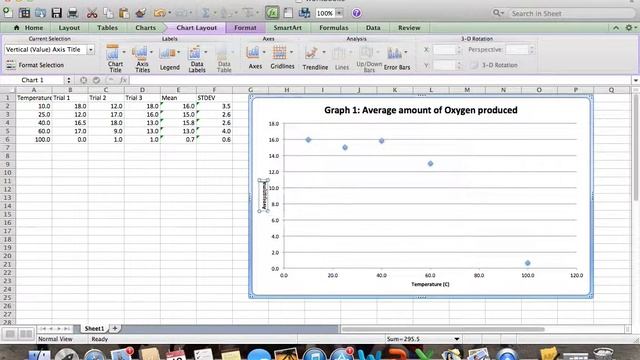Click the Paste clipboard icon
The width and height of the screenshot is (640, 360).
tap(124, 13)
